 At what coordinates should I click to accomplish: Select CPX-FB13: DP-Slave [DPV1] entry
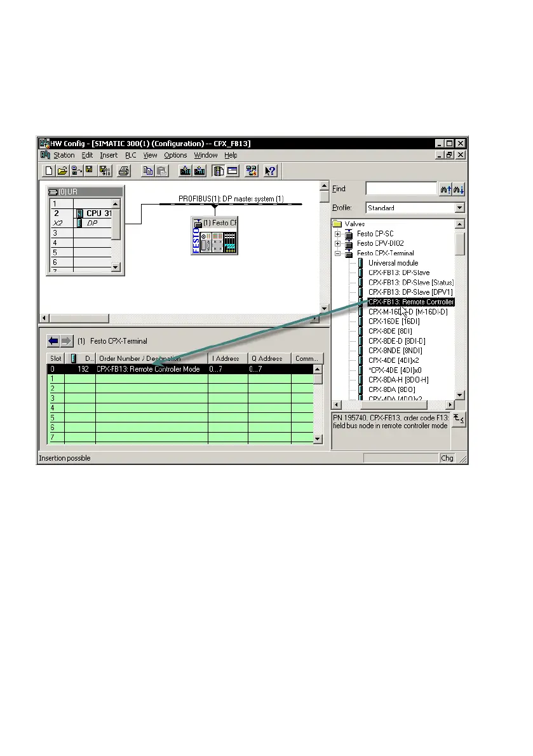click(410, 292)
